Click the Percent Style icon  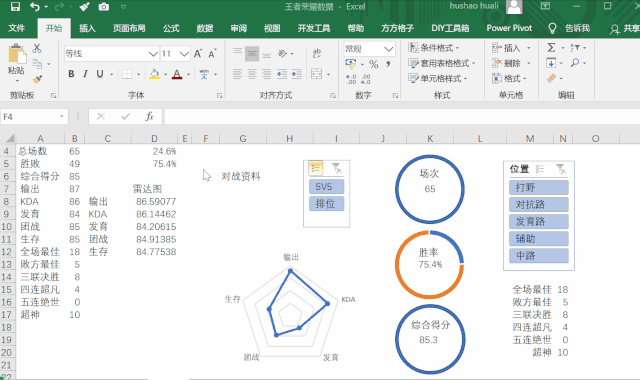[x=373, y=64]
